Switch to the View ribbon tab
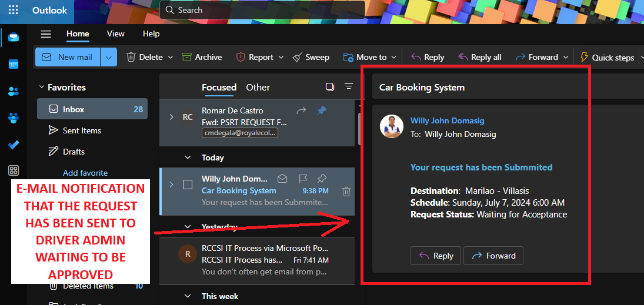The image size is (644, 305). (115, 34)
